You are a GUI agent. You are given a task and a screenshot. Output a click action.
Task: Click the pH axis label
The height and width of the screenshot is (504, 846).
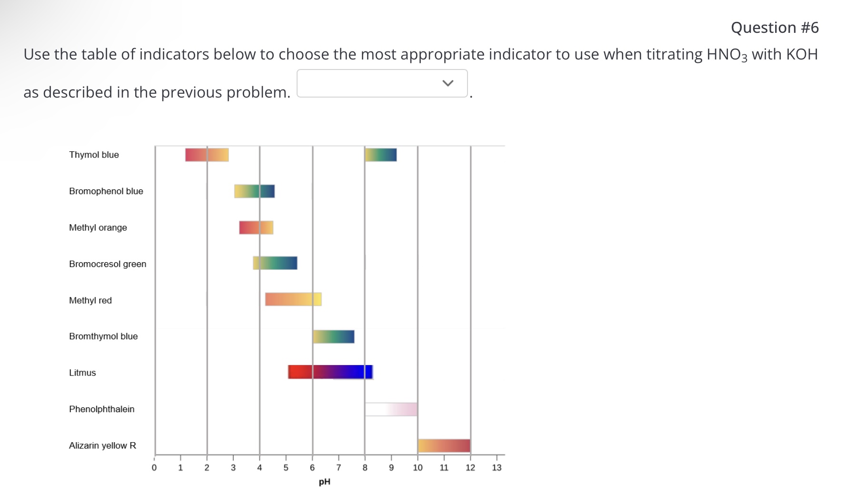pos(324,481)
